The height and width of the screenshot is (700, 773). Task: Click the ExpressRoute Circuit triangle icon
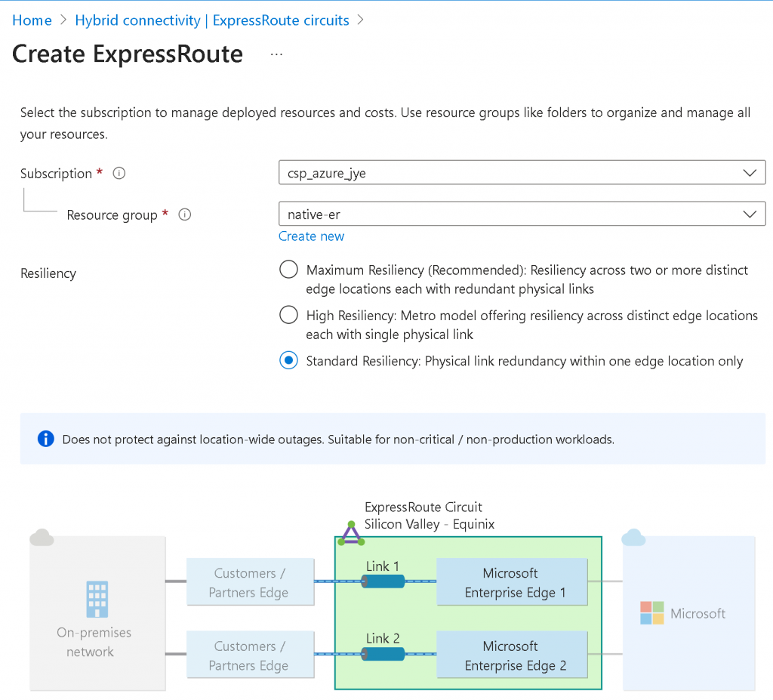point(351,534)
